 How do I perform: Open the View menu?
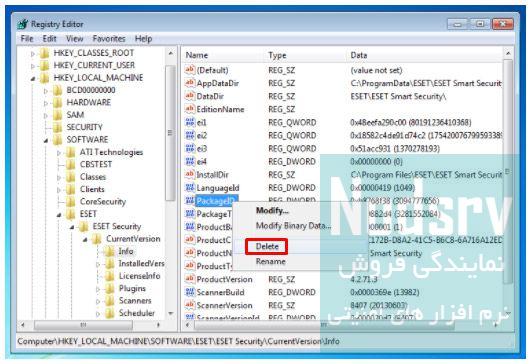[x=75, y=39]
